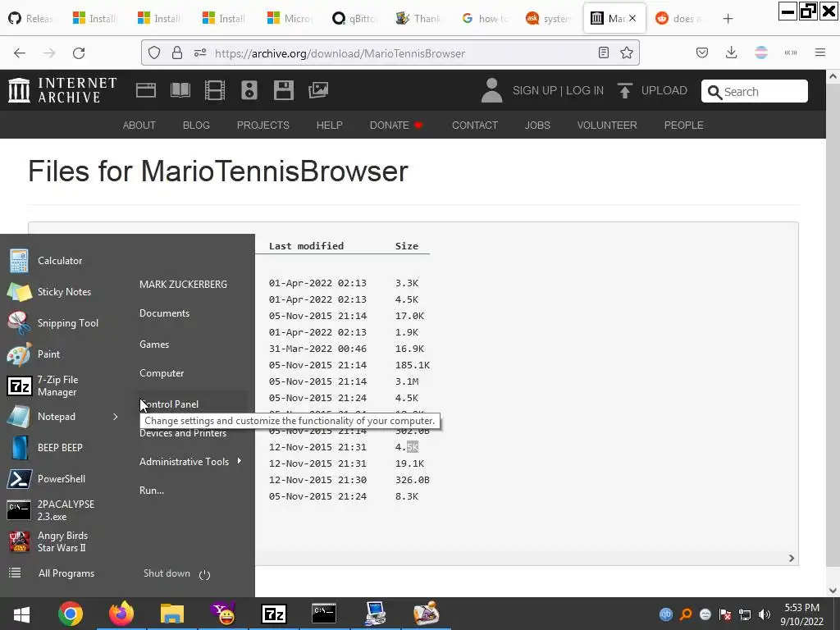Open PowerShell from Start menu

tap(59, 479)
